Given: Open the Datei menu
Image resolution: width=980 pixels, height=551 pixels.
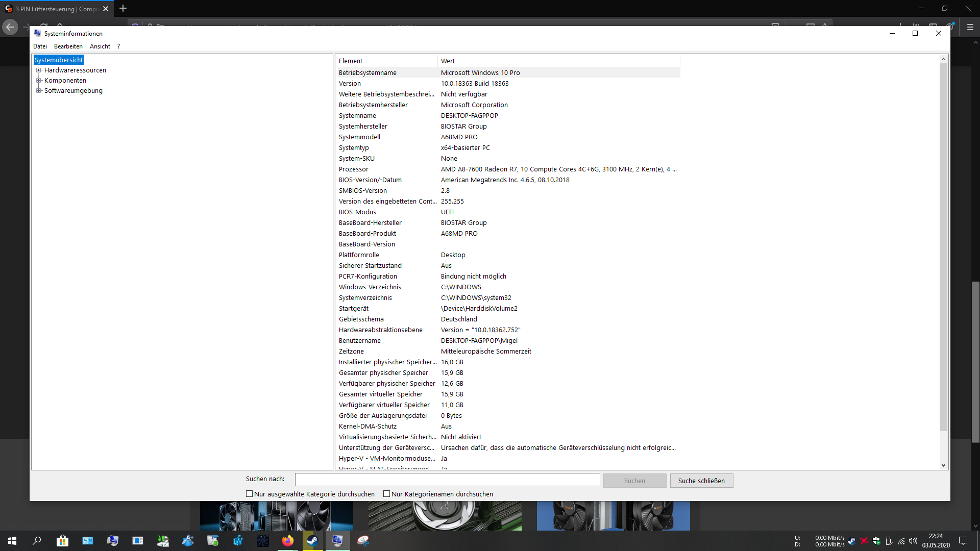Looking at the screenshot, I should [x=40, y=46].
